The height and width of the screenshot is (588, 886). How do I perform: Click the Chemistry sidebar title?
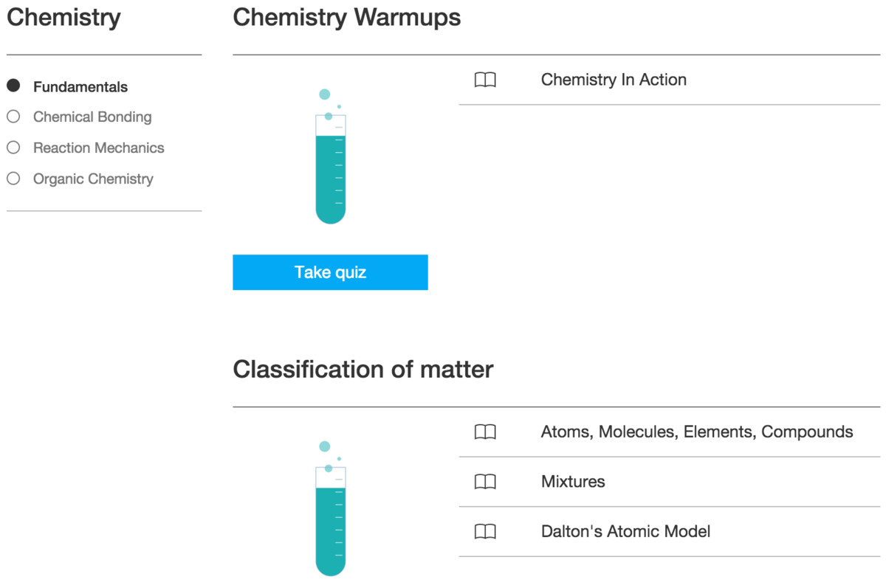click(x=63, y=18)
